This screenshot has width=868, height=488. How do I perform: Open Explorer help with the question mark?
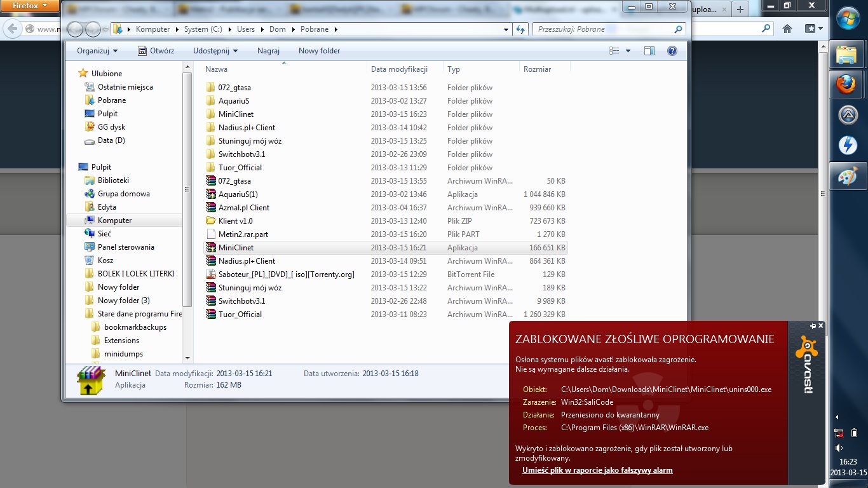pyautogui.click(x=672, y=51)
